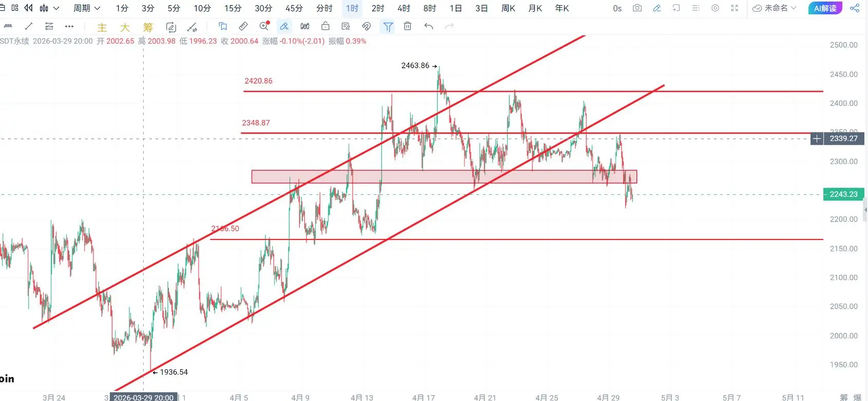Open chart settings hexagon icon
This screenshot has width=868, height=401.
click(715, 8)
